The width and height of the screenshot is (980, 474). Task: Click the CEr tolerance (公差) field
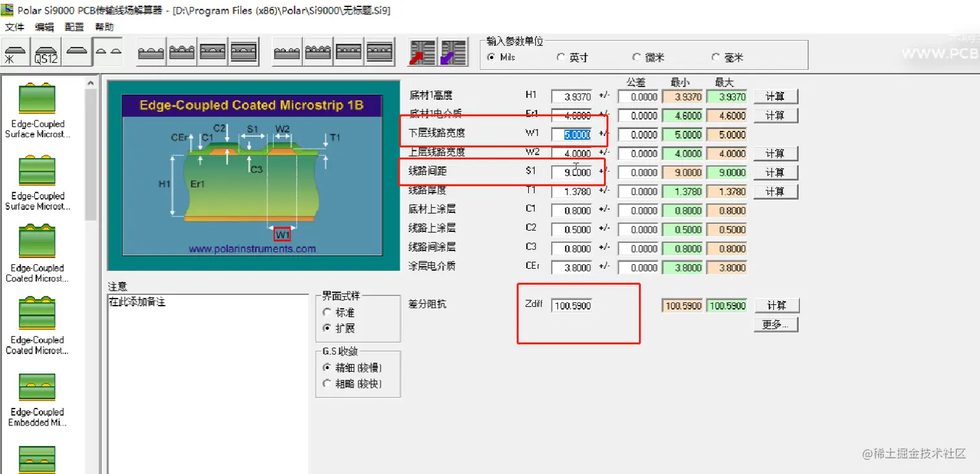(x=638, y=267)
